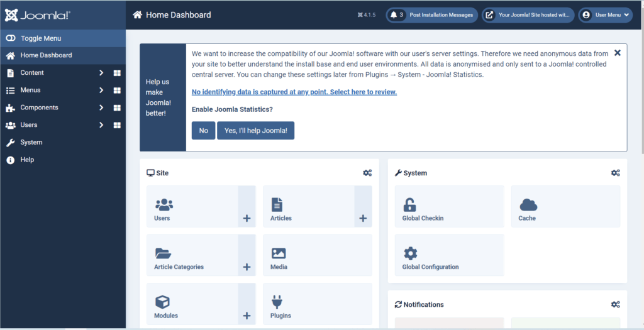Open the Media quick icon tile

(318, 255)
